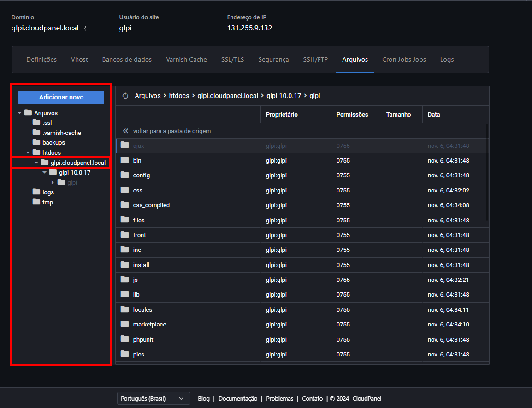The image size is (532, 408).
Task: Click the config folder icon in the file list
Action: pyautogui.click(x=124, y=175)
